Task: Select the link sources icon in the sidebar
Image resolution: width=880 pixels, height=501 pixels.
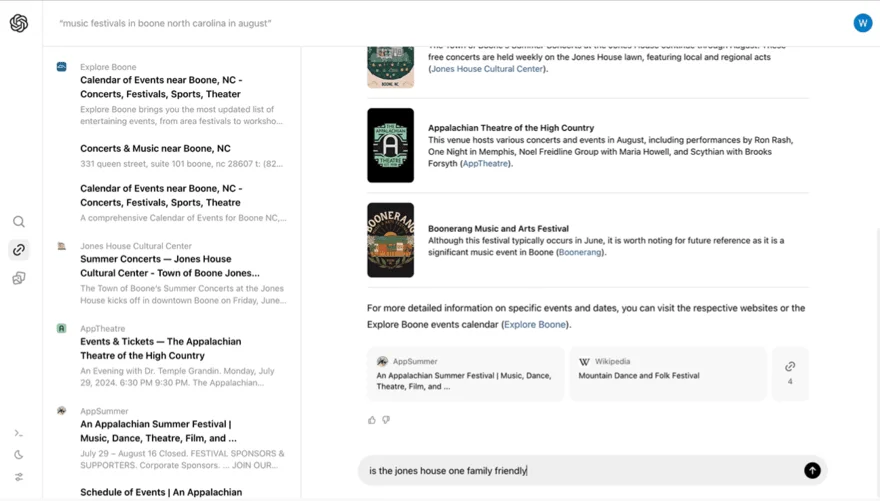Action: [19, 250]
